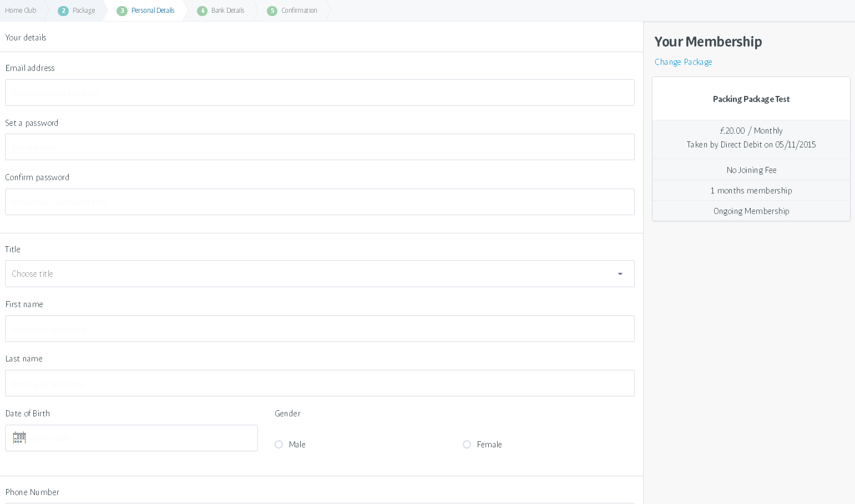Focus the Email address field
This screenshot has width=855, height=504.
(x=320, y=93)
